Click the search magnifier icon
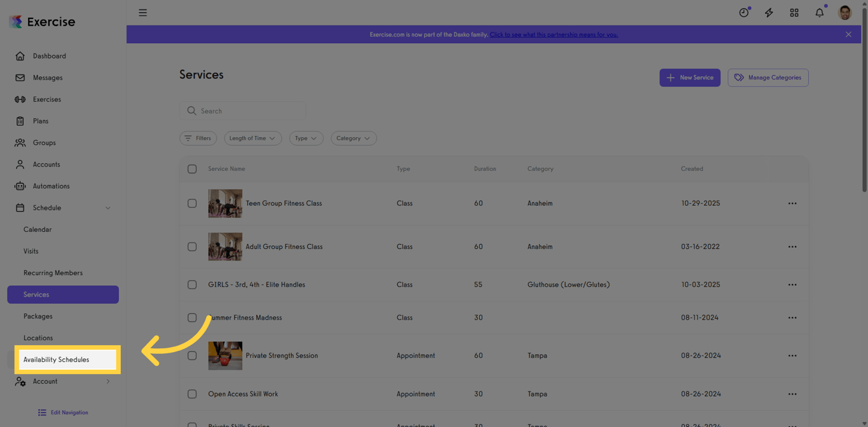868x427 pixels. click(192, 111)
